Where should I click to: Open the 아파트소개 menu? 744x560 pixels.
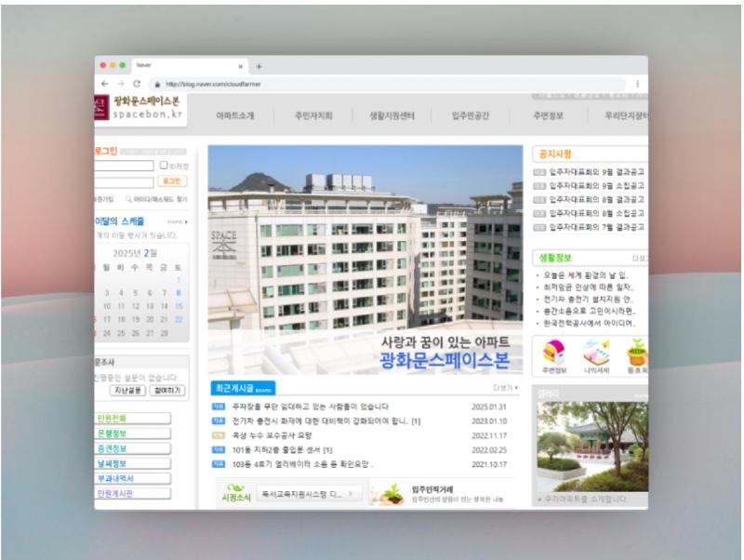pyautogui.click(x=235, y=115)
